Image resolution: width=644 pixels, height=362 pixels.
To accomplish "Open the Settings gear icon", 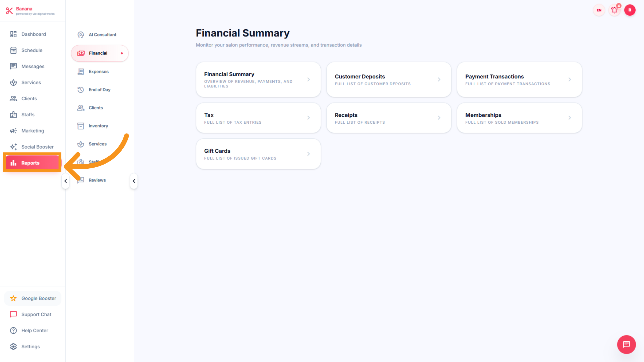I will click(x=13, y=346).
